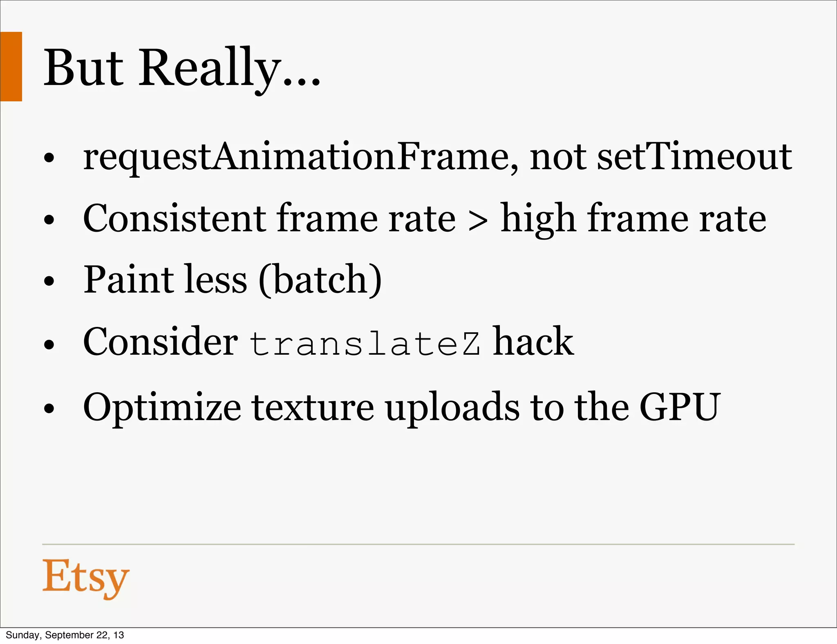Screen dimensions: 837x644
Task: Click the word "setTimeout"
Action: click(694, 157)
